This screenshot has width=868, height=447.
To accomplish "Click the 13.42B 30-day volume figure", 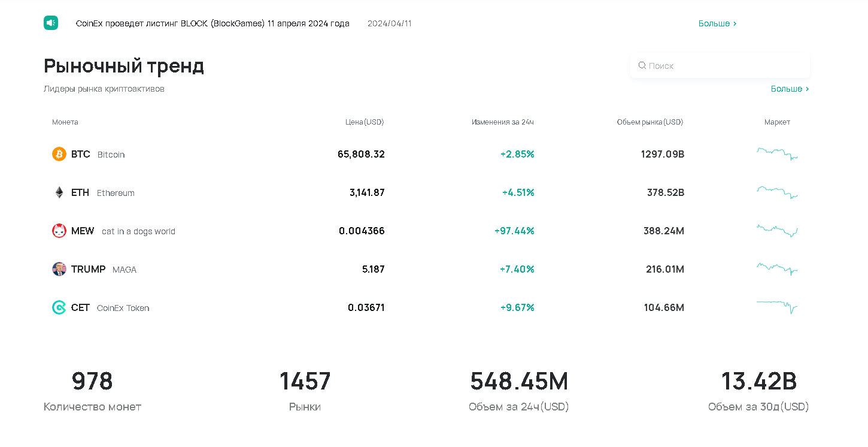I will pos(758,381).
